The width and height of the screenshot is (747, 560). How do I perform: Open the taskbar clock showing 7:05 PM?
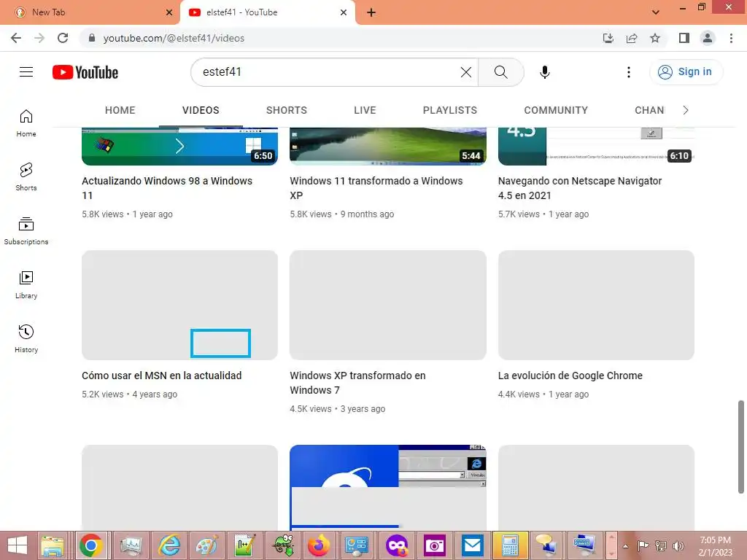[x=715, y=546]
